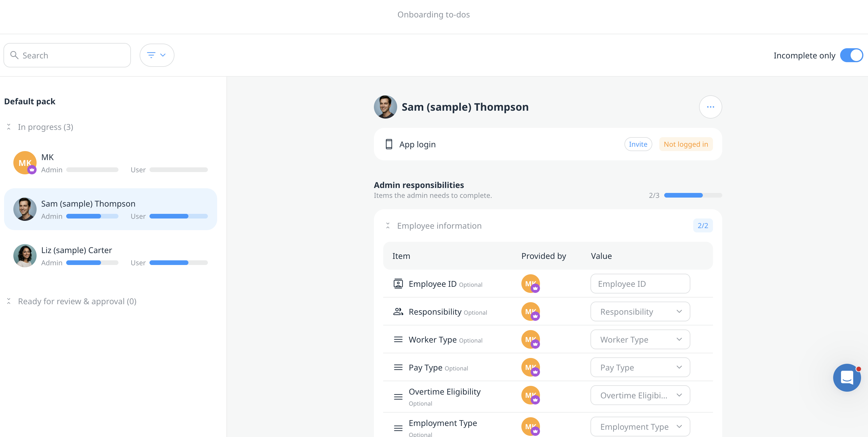Click the Admin responsibilities heading
This screenshot has height=437, width=868.
click(419, 185)
